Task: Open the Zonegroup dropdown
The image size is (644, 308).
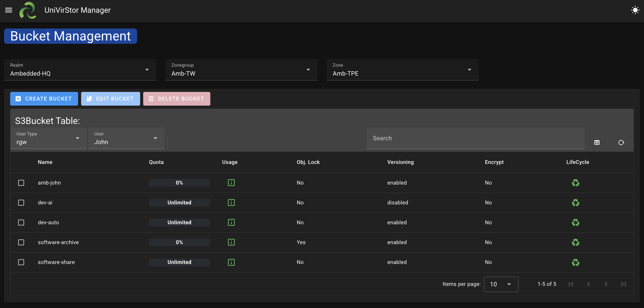Action: click(241, 70)
